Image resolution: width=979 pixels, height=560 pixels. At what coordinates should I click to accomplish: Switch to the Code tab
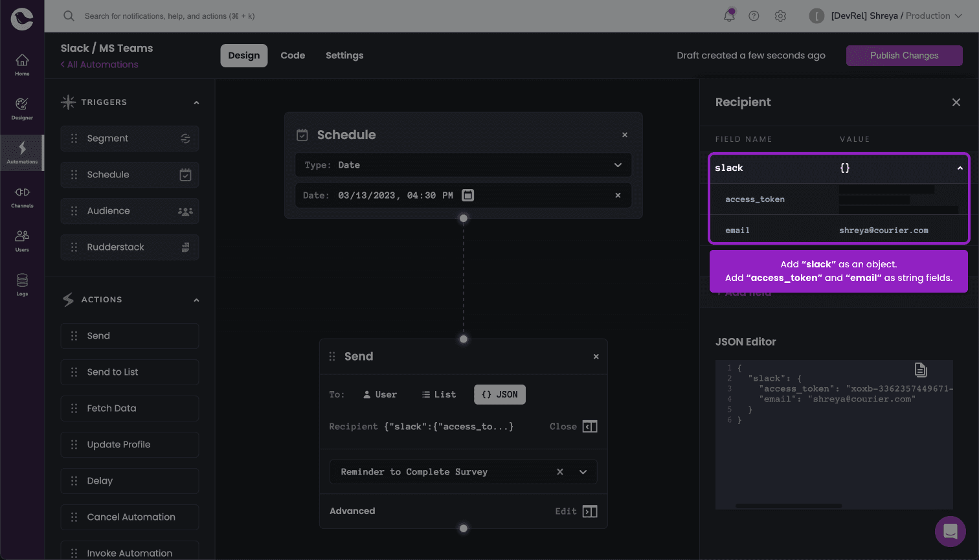[x=293, y=56]
